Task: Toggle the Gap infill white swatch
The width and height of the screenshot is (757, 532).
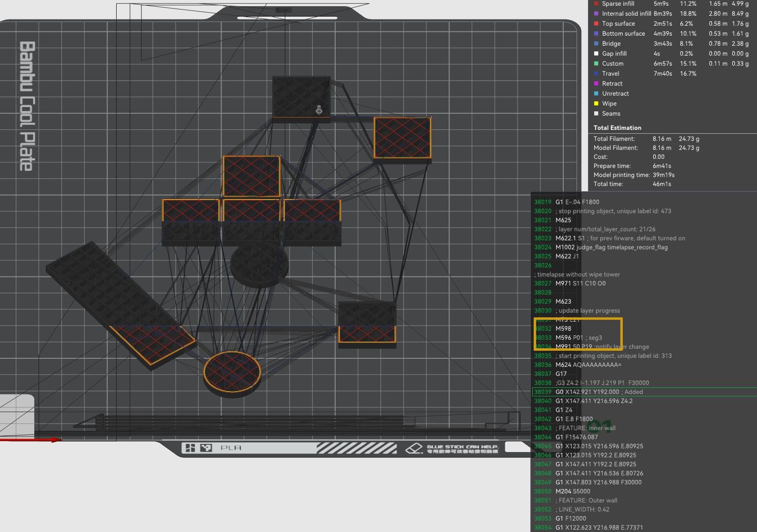Action: (596, 54)
